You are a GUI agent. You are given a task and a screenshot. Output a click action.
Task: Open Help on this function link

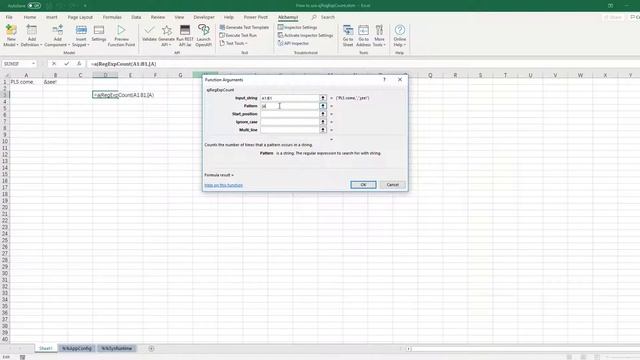click(224, 185)
